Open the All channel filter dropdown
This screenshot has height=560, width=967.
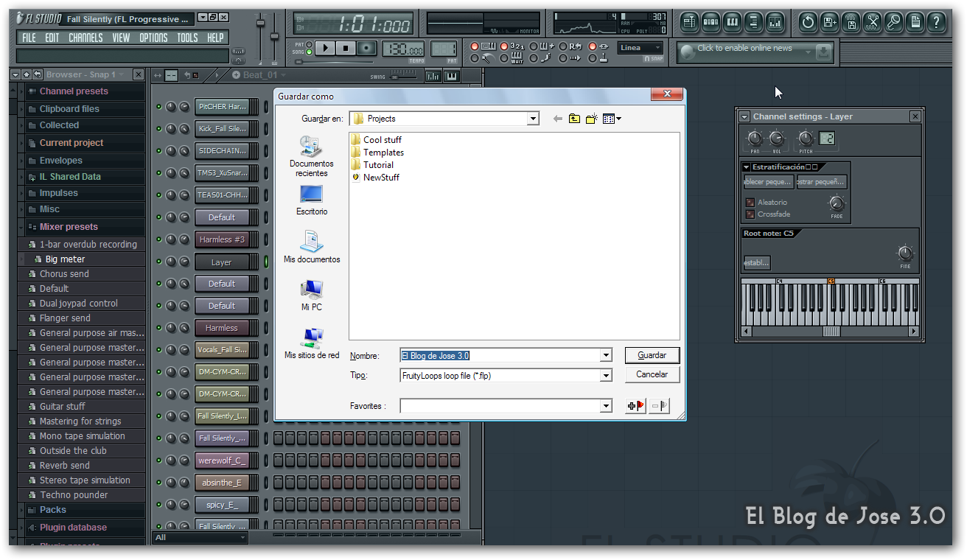pyautogui.click(x=200, y=538)
